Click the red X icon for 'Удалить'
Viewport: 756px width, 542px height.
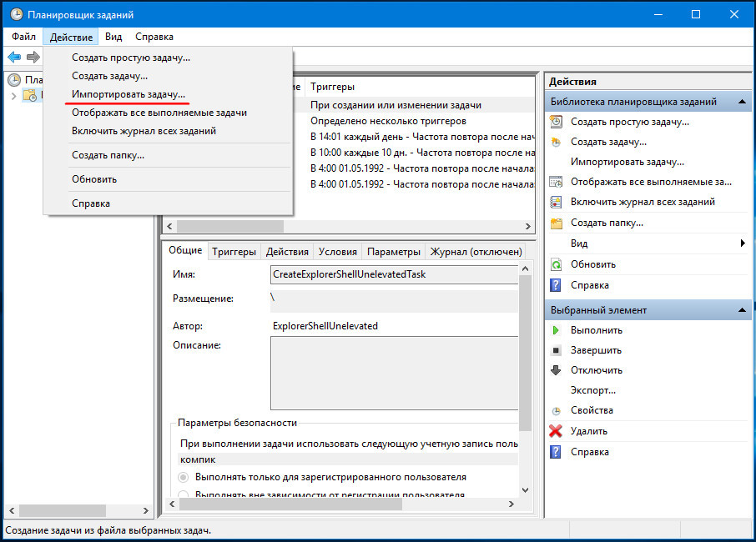tap(556, 431)
